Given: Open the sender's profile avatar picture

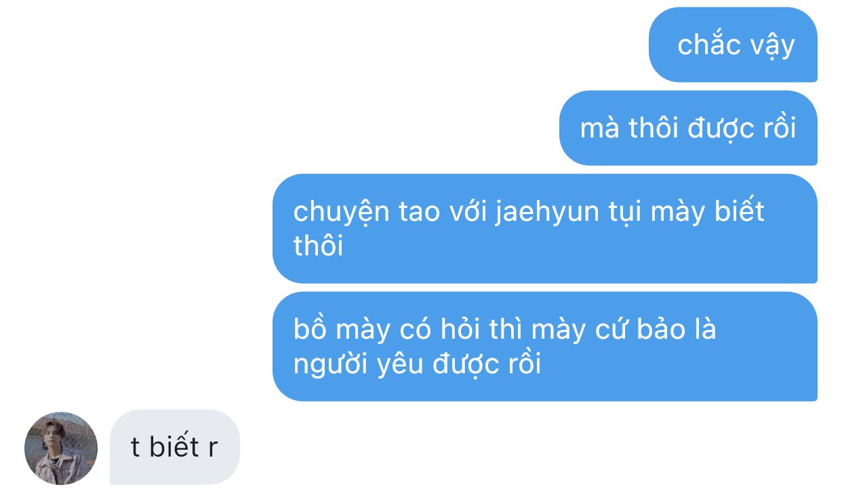Looking at the screenshot, I should (61, 448).
